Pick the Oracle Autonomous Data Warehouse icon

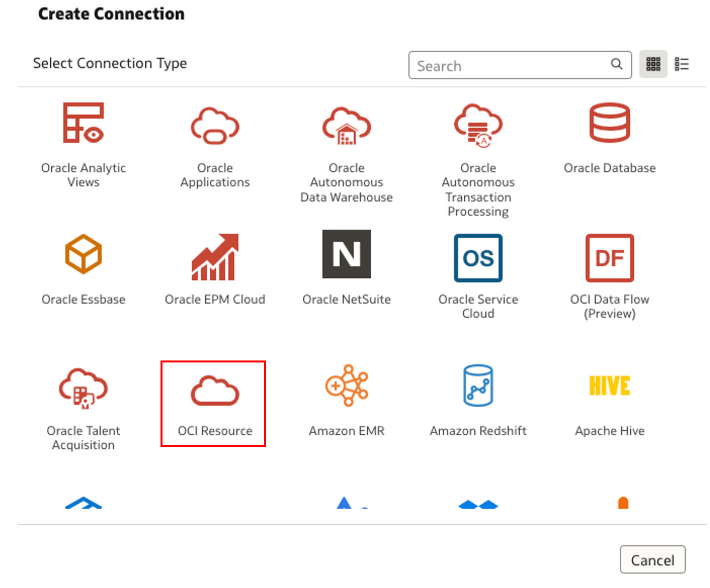coord(347,126)
